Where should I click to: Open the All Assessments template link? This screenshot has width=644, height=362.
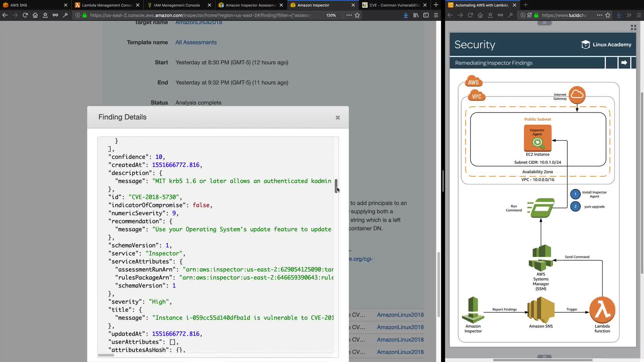tap(196, 42)
